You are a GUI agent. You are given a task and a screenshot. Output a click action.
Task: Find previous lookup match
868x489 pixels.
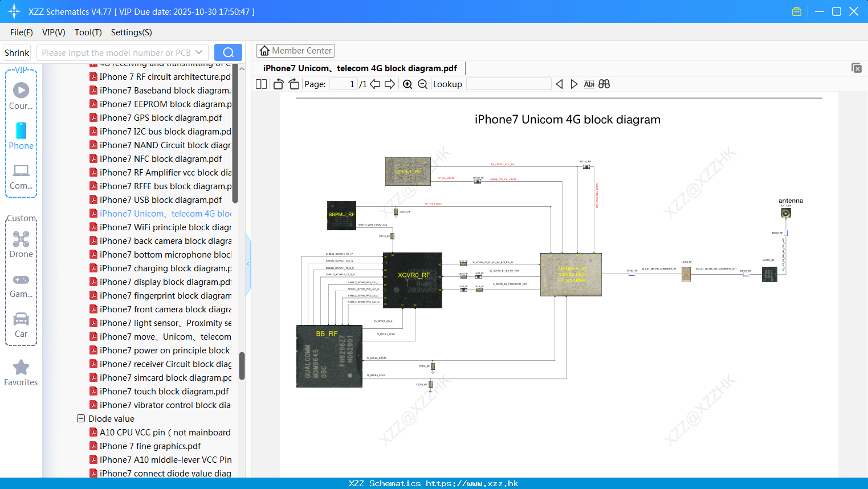click(559, 84)
